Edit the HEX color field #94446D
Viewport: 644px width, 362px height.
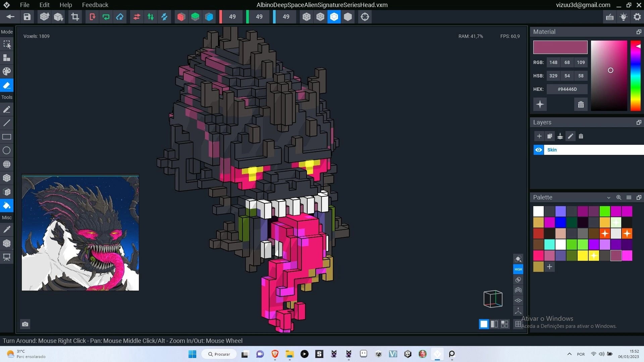[567, 89]
